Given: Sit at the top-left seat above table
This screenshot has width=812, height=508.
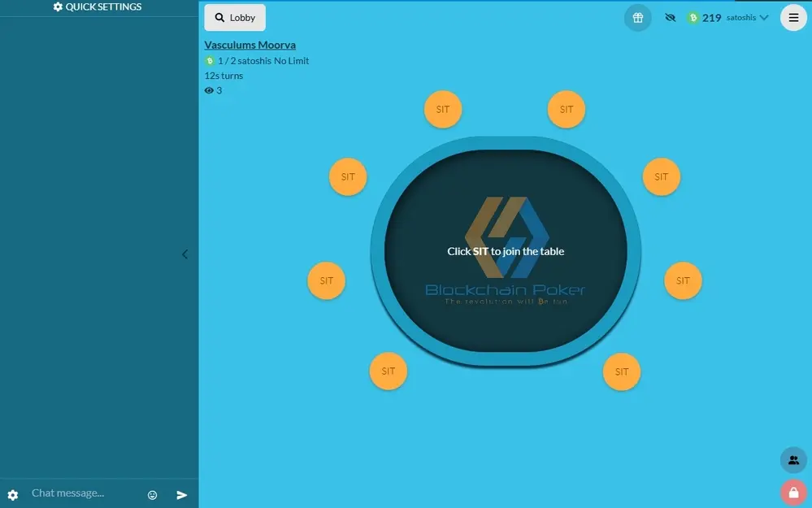Looking at the screenshot, I should [x=443, y=109].
